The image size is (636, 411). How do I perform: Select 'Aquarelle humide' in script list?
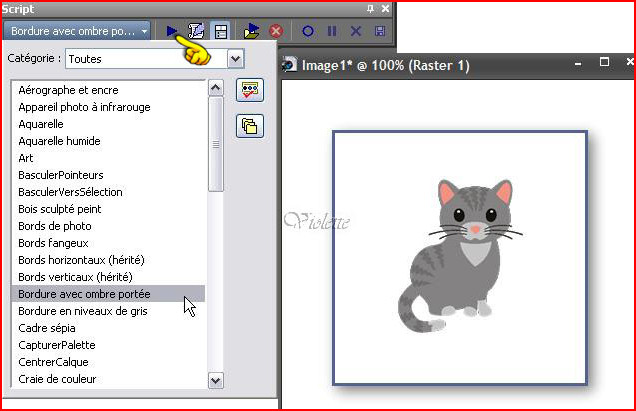[x=59, y=141]
